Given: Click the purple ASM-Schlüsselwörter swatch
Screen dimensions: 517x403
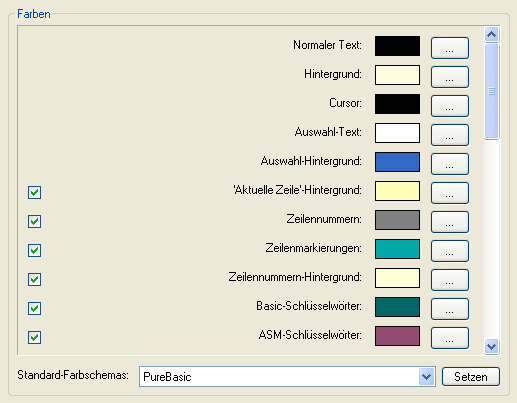Looking at the screenshot, I should (x=397, y=336).
